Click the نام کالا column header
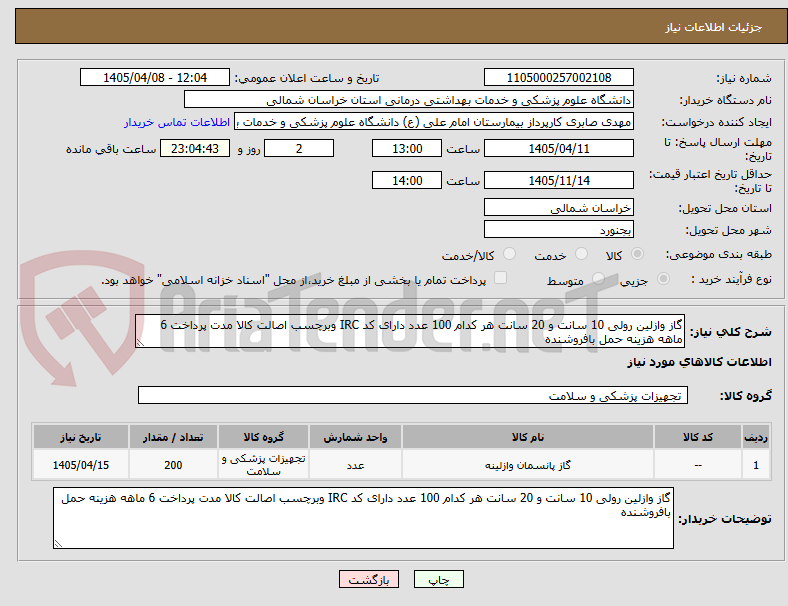Image resolution: width=788 pixels, height=606 pixels. pos(528,437)
